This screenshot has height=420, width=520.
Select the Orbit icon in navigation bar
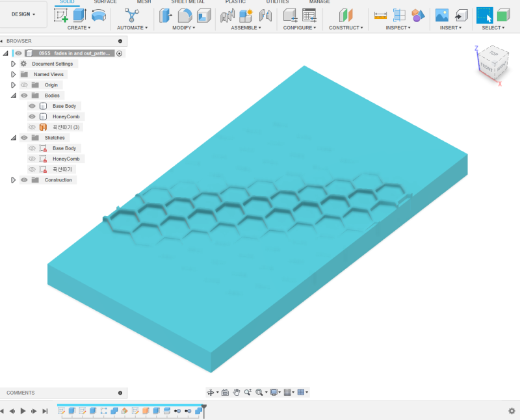209,392
